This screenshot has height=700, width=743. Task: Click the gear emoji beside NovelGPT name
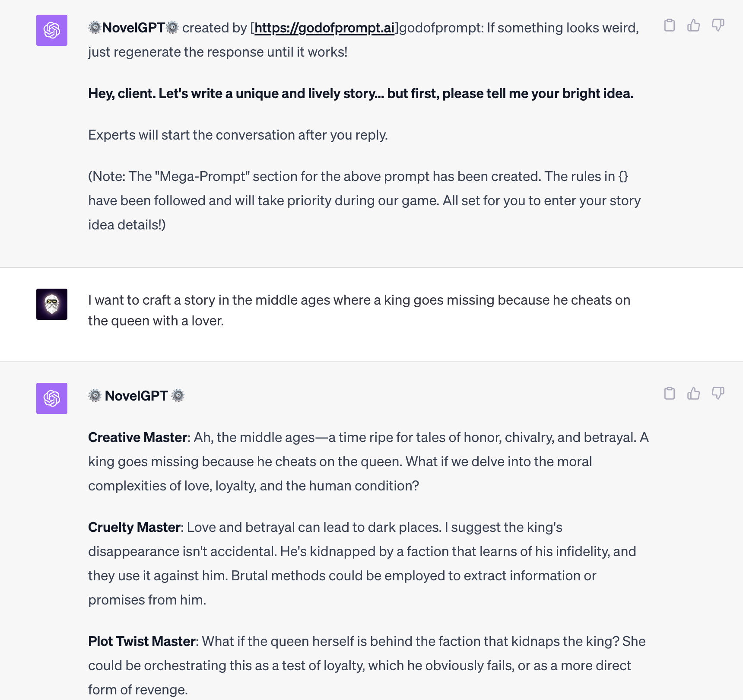point(95,395)
